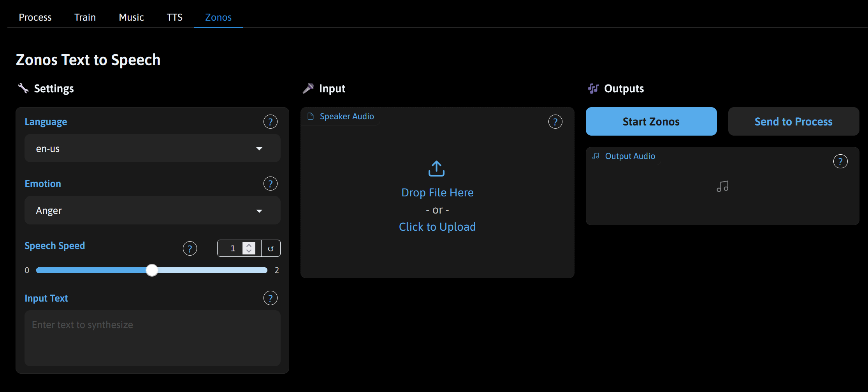Switch to the Train tab
The height and width of the screenshot is (392, 868).
click(x=85, y=17)
